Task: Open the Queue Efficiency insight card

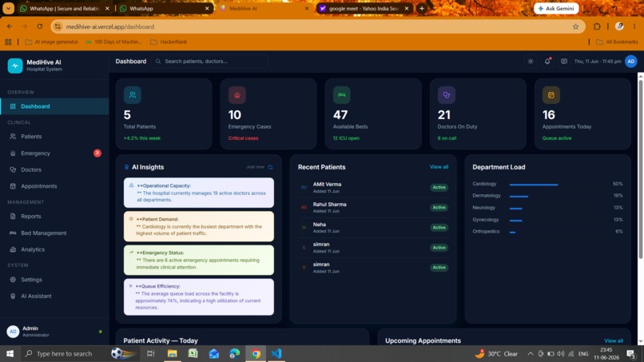Action: [x=199, y=297]
